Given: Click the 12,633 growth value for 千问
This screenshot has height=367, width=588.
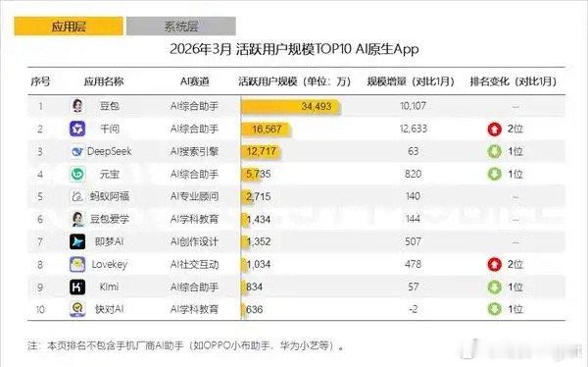Looking at the screenshot, I should coord(414,129).
